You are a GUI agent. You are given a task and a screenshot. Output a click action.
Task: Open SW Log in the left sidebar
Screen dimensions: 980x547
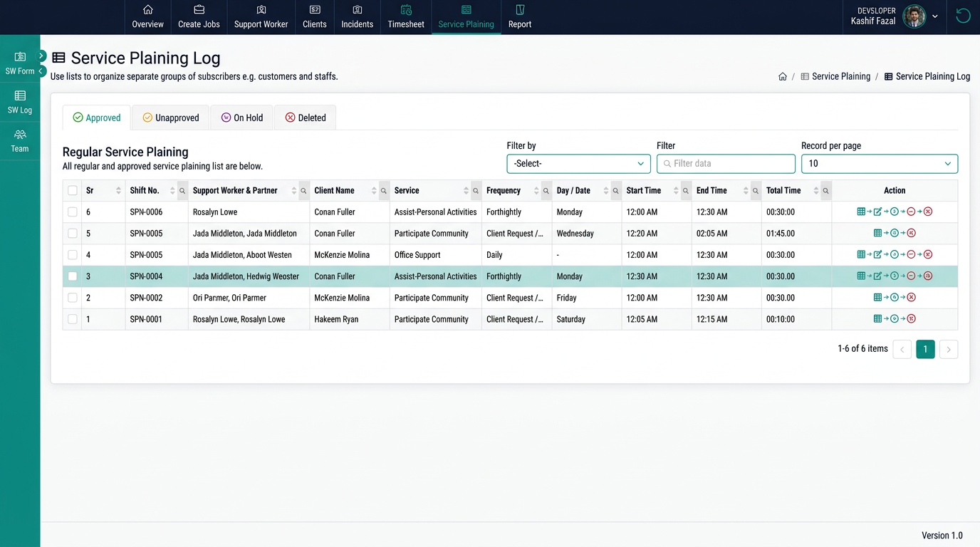coord(20,103)
